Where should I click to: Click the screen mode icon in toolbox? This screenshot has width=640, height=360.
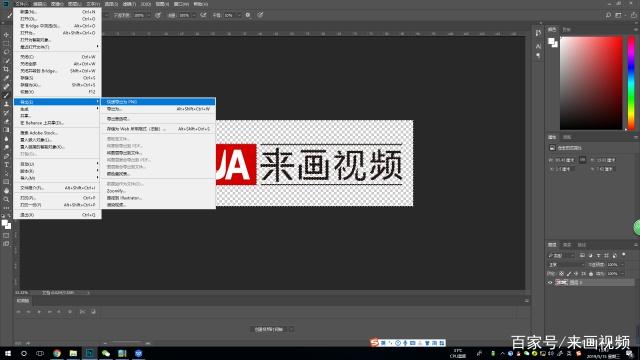(x=6, y=244)
